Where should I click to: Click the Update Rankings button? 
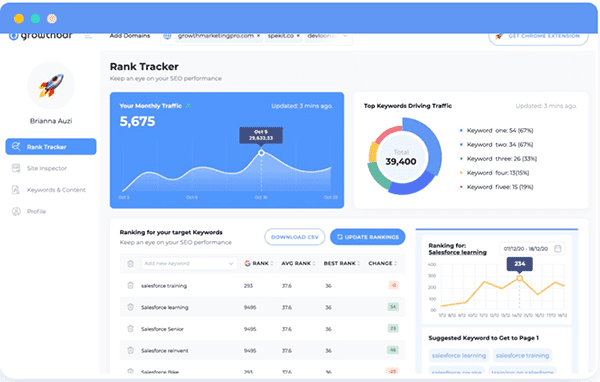point(368,237)
